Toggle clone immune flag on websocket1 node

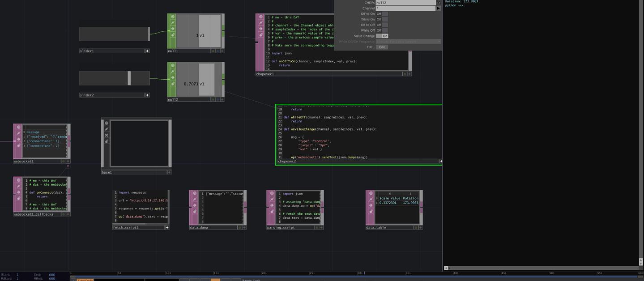point(19,133)
